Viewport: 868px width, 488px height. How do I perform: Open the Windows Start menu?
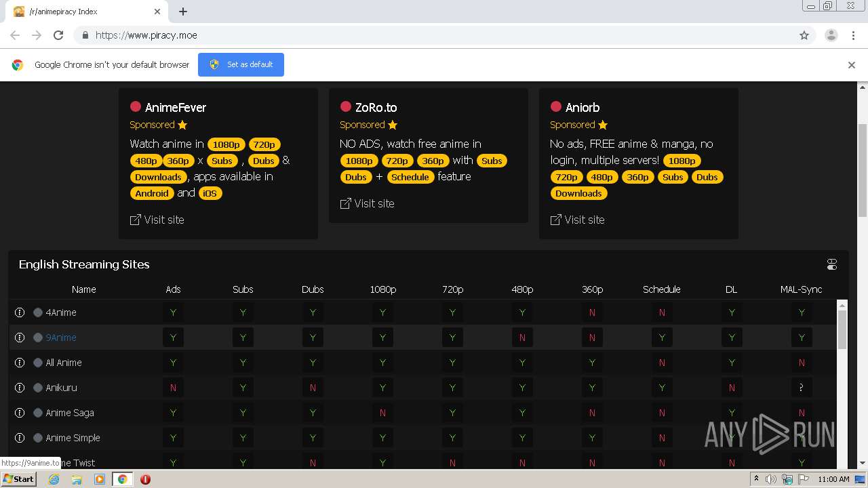(x=18, y=479)
